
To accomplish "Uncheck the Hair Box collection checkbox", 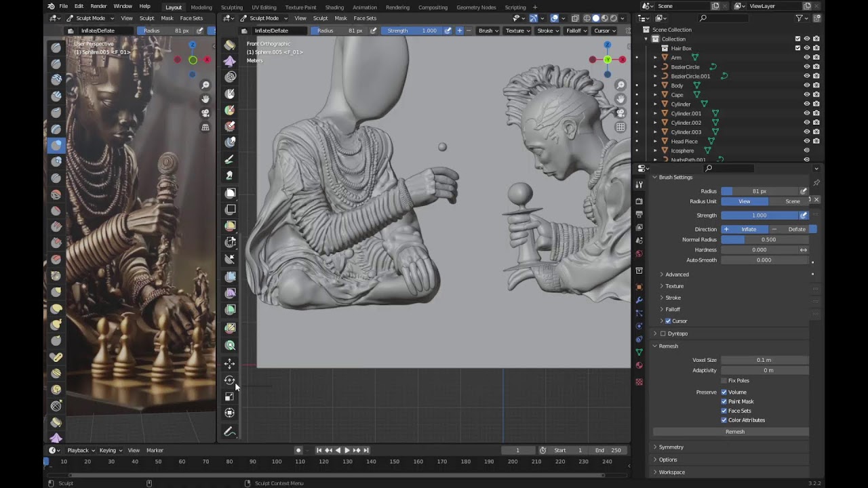I will (x=797, y=48).
